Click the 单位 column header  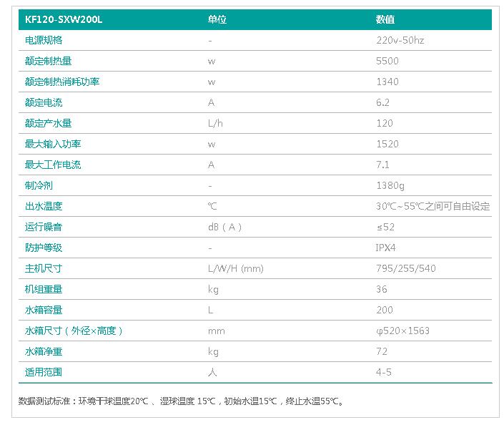point(217,20)
